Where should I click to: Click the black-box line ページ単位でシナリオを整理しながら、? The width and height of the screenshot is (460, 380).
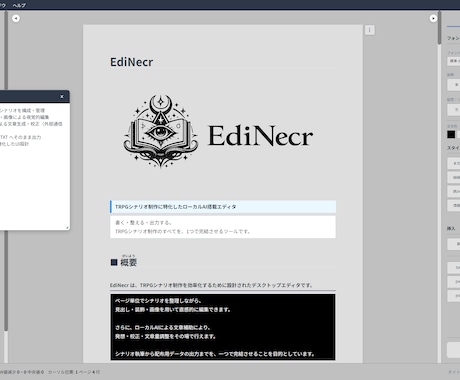pos(158,301)
